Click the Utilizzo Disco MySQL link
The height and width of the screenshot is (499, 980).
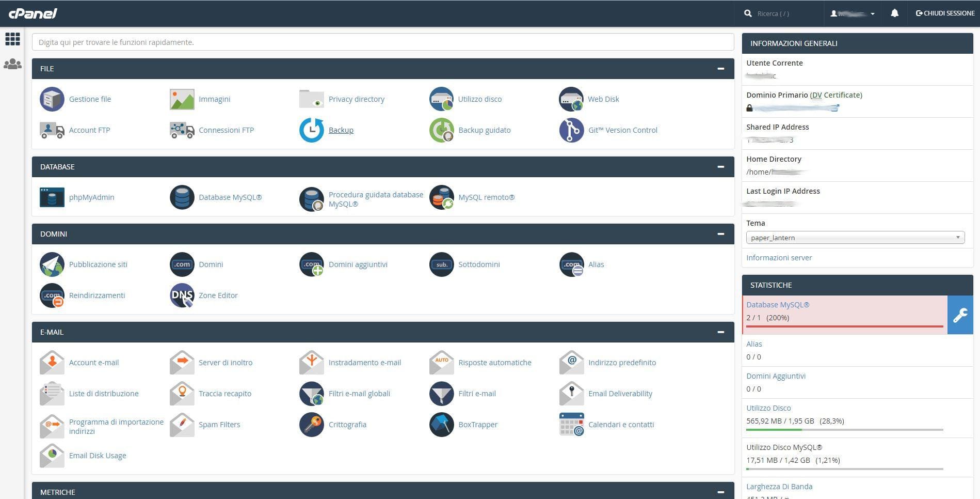point(784,447)
